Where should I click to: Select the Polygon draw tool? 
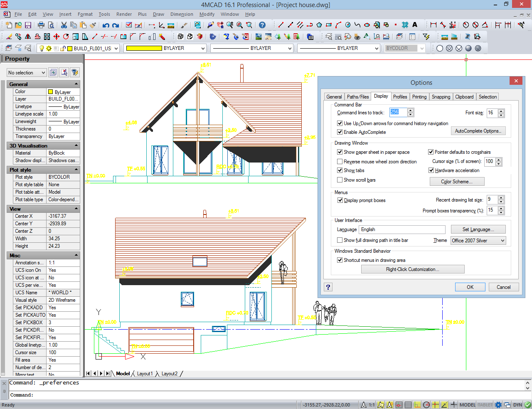pyautogui.click(x=319, y=25)
